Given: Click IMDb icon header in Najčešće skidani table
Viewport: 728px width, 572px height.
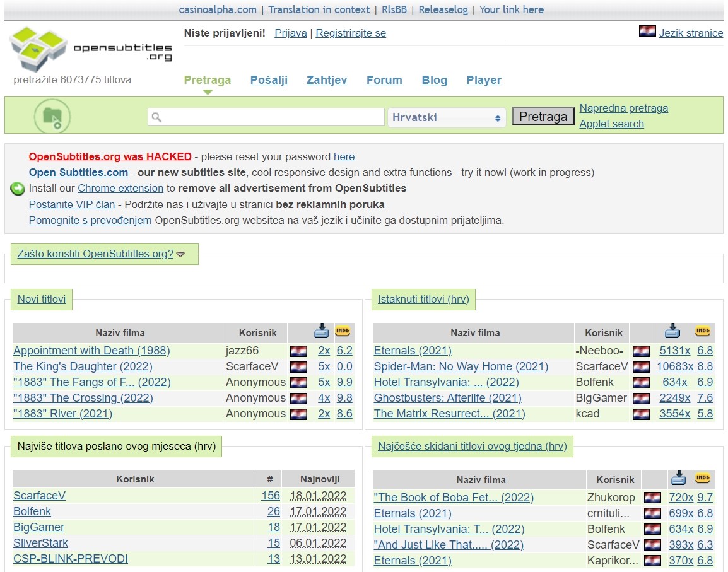Looking at the screenshot, I should [x=703, y=477].
